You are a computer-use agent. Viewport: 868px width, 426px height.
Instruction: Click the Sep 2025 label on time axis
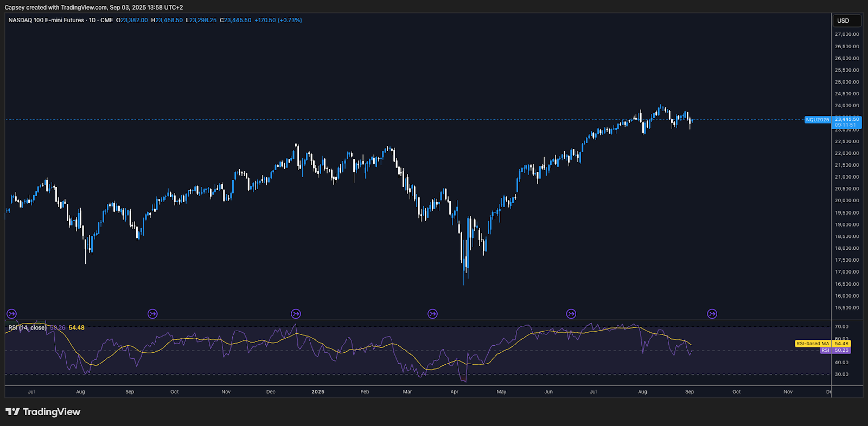690,392
